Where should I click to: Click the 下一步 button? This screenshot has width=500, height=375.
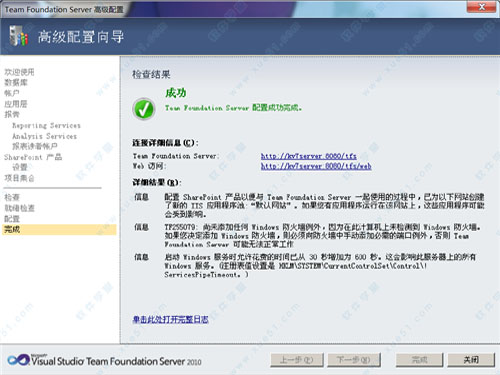(x=354, y=360)
